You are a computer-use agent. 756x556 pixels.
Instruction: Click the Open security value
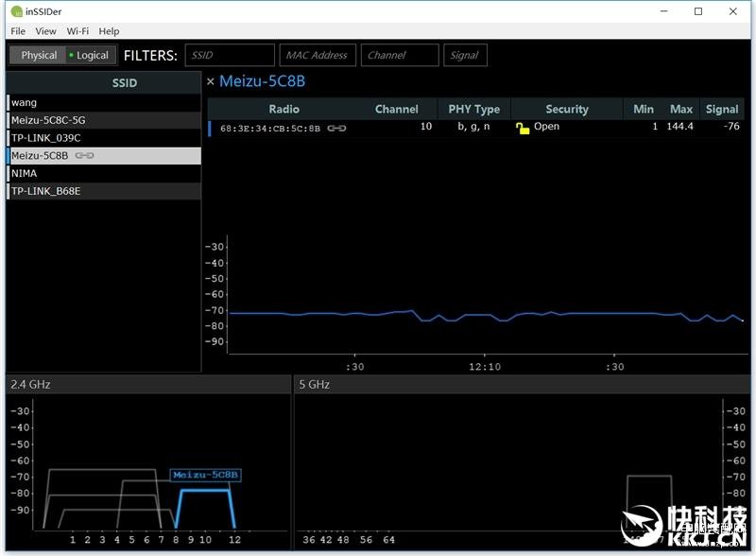point(547,127)
